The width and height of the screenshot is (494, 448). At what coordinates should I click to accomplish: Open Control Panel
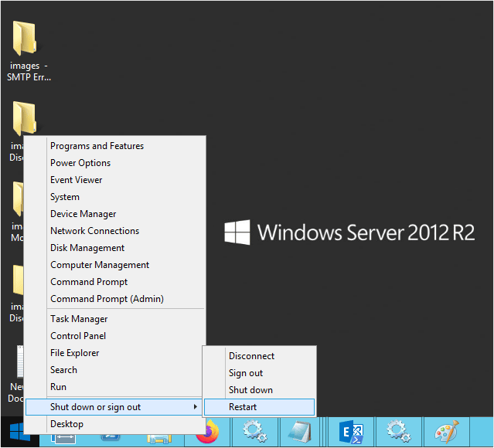pyautogui.click(x=115, y=336)
